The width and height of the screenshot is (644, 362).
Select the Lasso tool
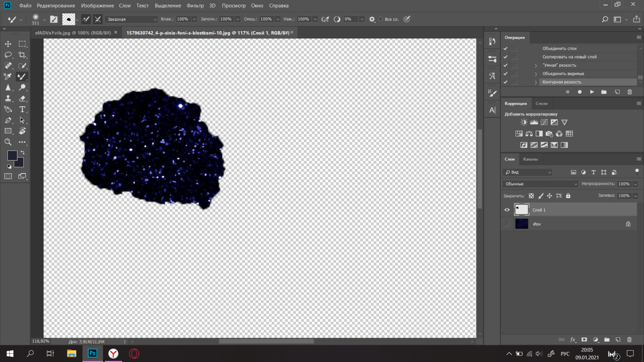pyautogui.click(x=8, y=55)
